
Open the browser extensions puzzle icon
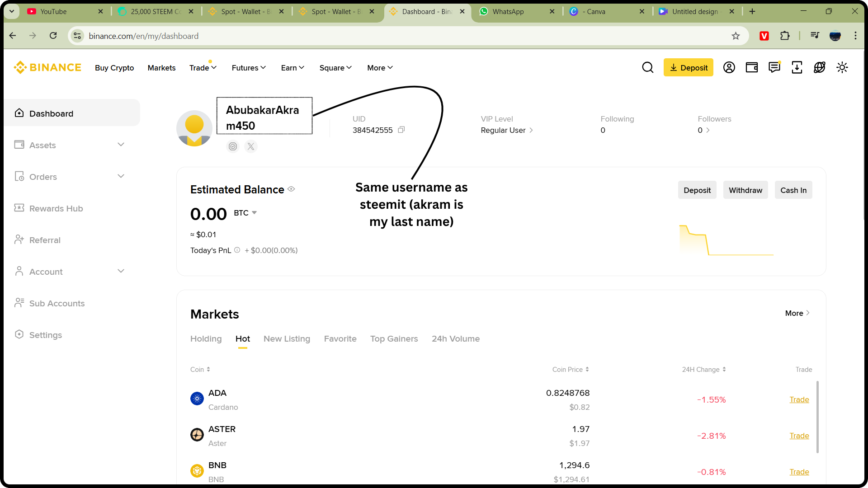tap(785, 36)
